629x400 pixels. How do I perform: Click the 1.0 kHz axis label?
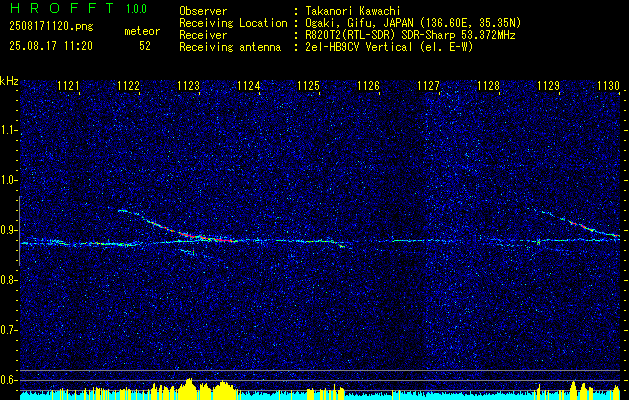coord(8,181)
